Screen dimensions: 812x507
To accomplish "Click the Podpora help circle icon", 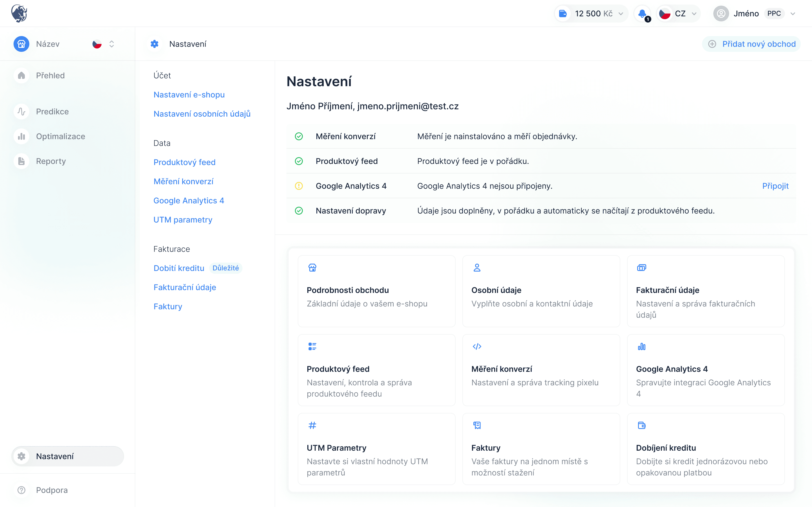I will [x=21, y=490].
